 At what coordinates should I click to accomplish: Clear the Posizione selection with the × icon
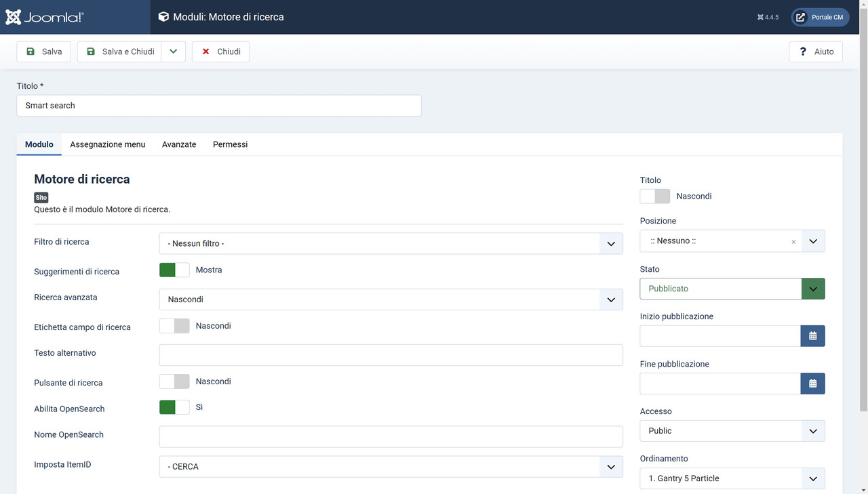click(x=793, y=241)
